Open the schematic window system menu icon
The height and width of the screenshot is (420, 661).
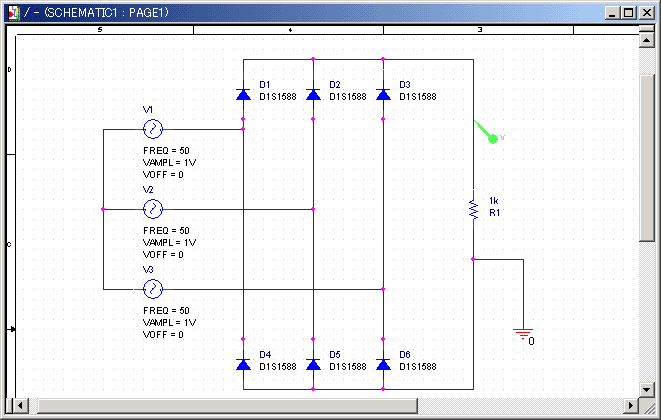(x=11, y=11)
